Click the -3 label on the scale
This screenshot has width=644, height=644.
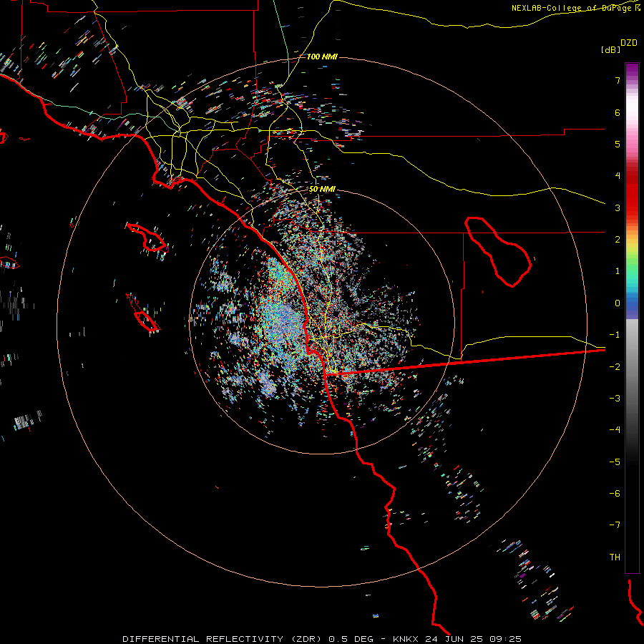click(x=615, y=398)
